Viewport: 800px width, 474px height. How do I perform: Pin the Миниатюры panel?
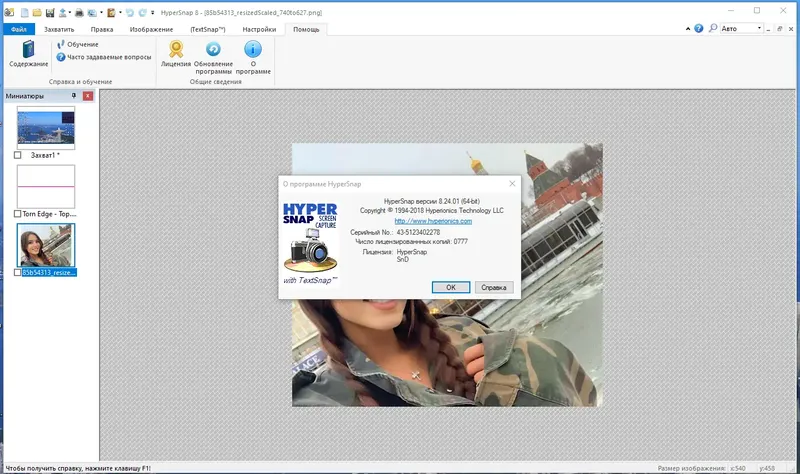click(x=74, y=96)
